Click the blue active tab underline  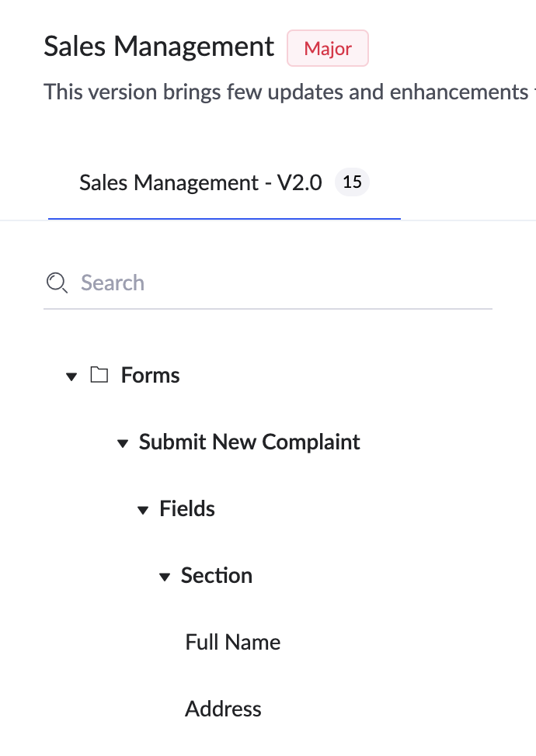224,219
